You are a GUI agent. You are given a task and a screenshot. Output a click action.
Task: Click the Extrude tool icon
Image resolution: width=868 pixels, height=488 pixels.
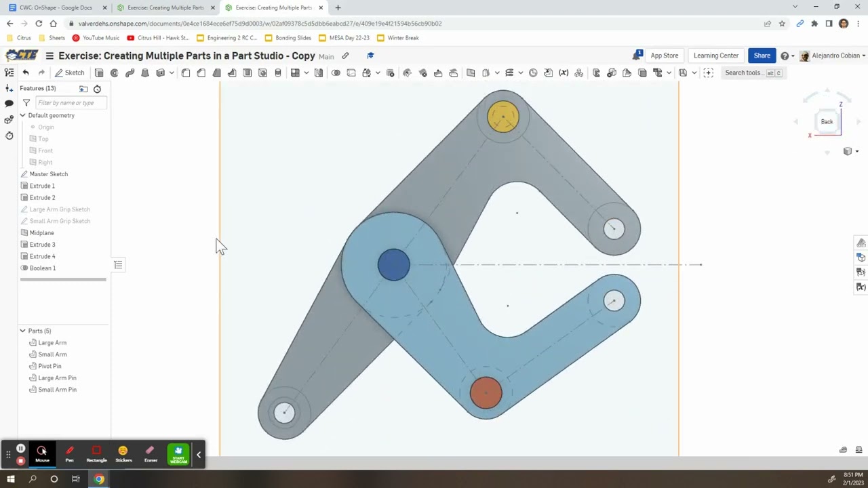pos(99,73)
